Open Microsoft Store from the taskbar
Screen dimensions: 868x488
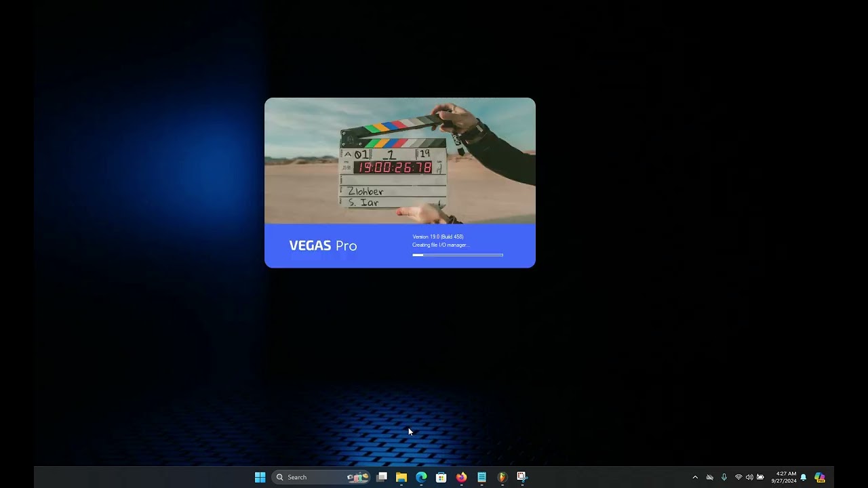click(x=441, y=477)
